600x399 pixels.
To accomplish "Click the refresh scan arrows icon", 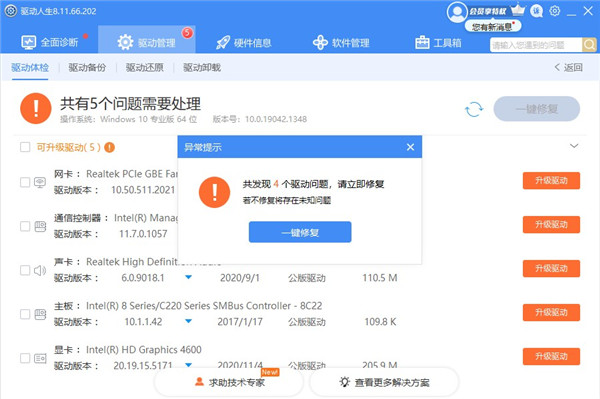I will (x=474, y=109).
